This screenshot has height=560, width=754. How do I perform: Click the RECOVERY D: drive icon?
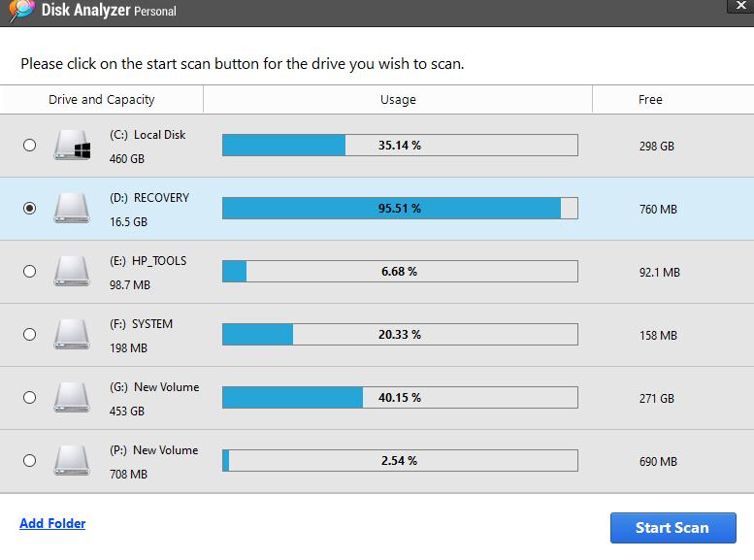point(72,209)
